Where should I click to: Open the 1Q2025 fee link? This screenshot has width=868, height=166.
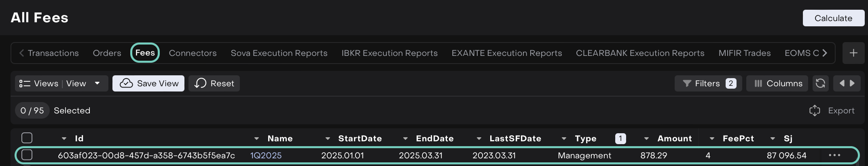click(x=266, y=155)
